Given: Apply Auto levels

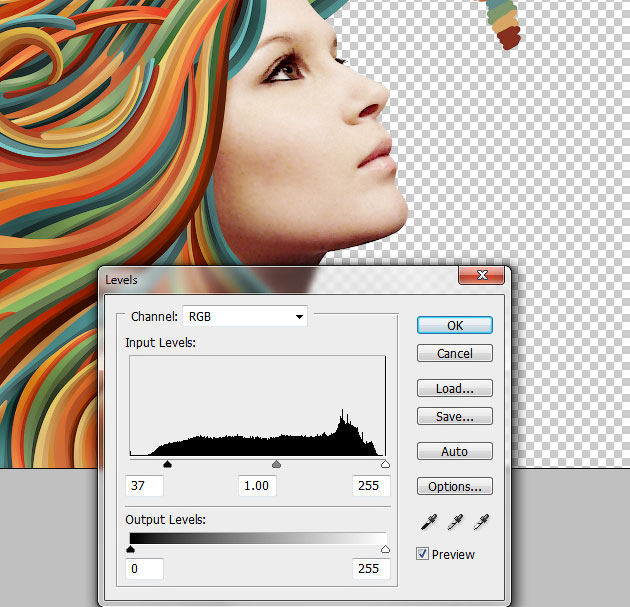Looking at the screenshot, I should (455, 451).
